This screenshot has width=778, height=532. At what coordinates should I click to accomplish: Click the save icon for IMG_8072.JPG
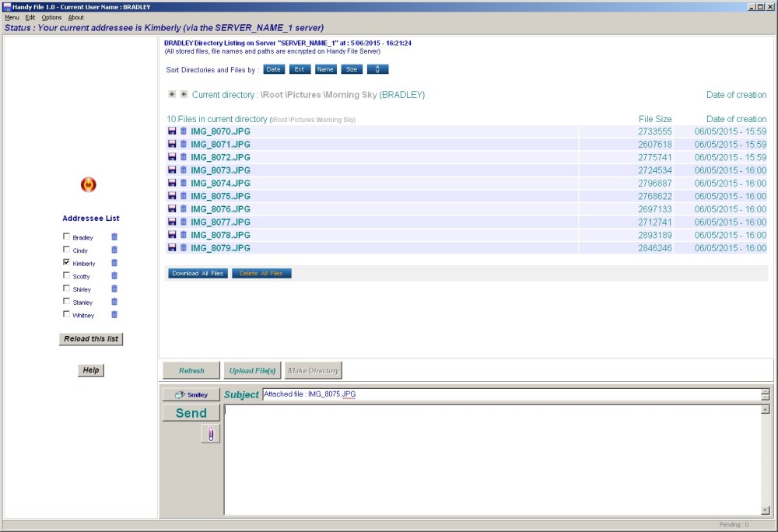172,156
